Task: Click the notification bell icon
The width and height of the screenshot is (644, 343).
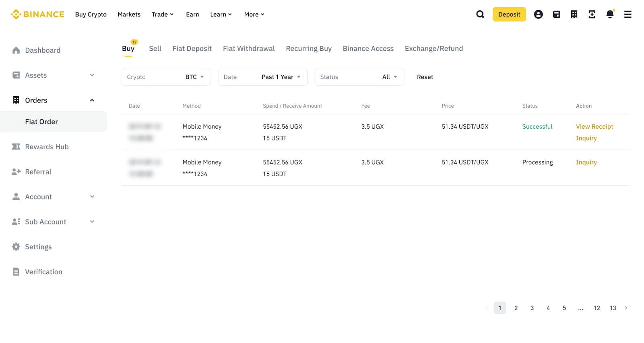Action: tap(610, 14)
